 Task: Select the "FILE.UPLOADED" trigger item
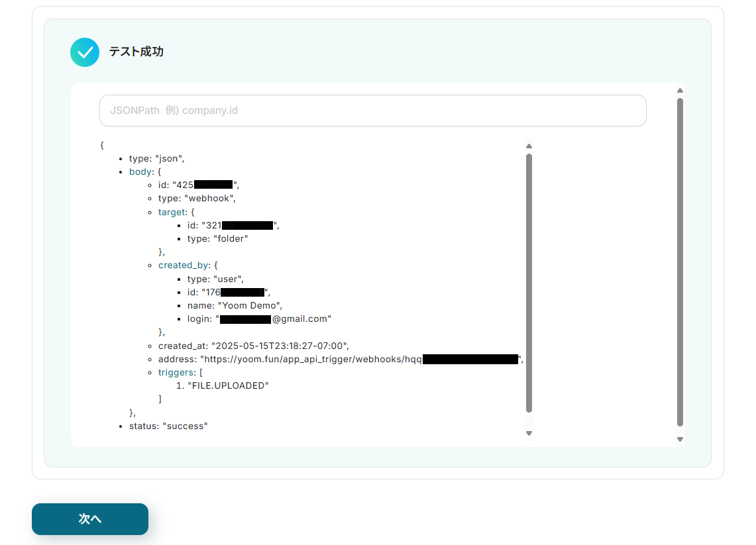tap(228, 385)
